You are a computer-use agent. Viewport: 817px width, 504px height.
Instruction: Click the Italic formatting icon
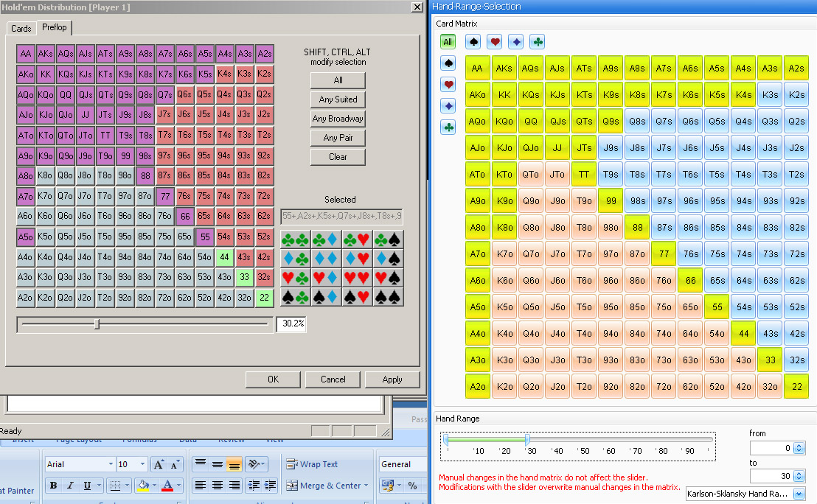click(x=70, y=486)
